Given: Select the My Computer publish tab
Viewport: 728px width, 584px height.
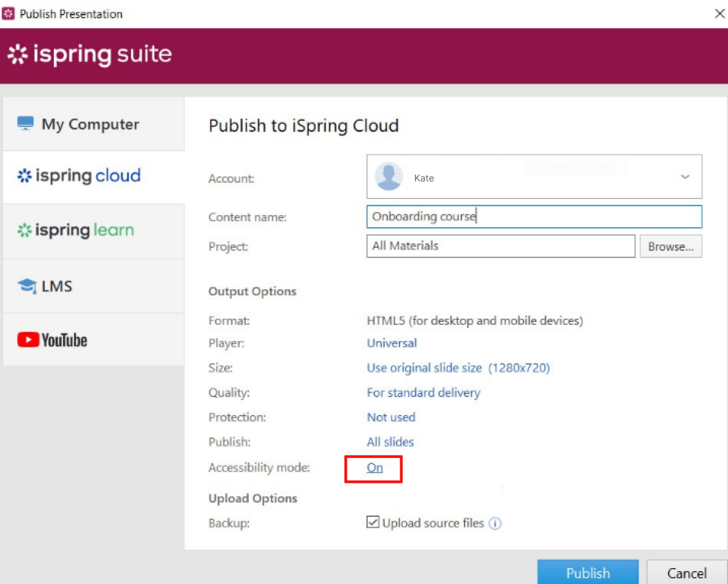Looking at the screenshot, I should [x=93, y=124].
